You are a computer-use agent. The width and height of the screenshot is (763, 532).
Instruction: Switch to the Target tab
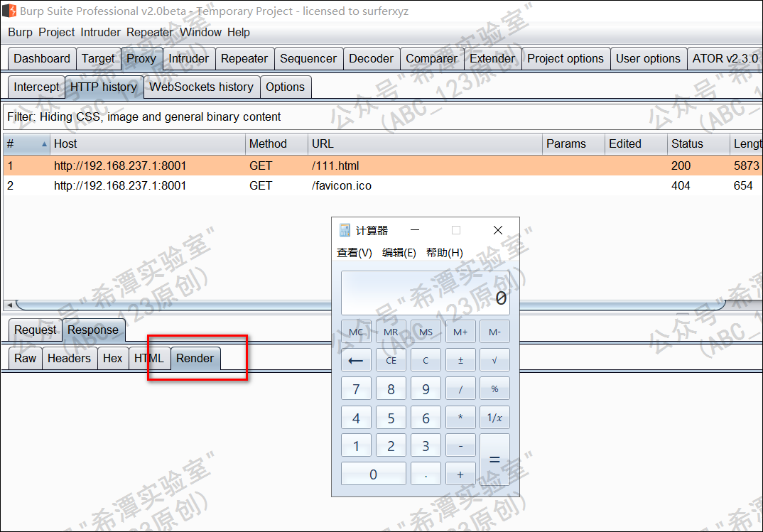tap(98, 59)
